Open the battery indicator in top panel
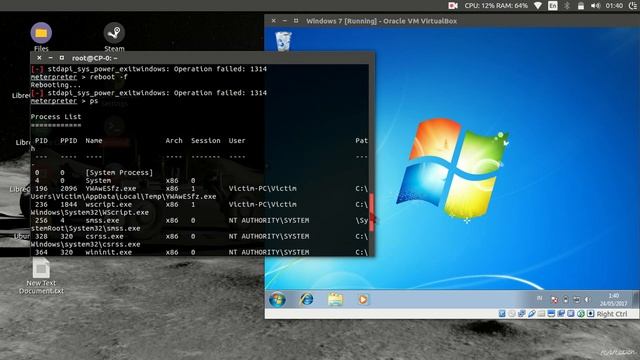The height and width of the screenshot is (360, 640). tap(580, 5)
